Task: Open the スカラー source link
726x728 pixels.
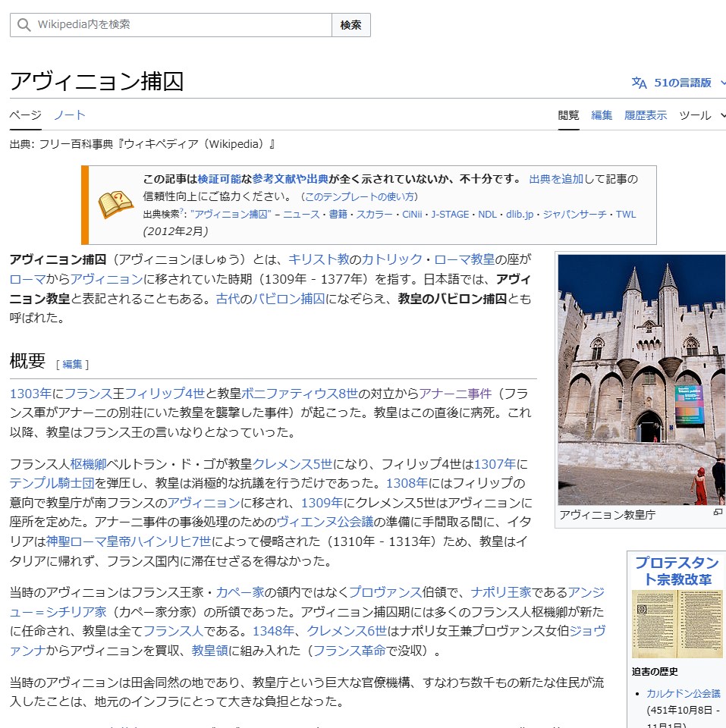Action: (x=375, y=215)
